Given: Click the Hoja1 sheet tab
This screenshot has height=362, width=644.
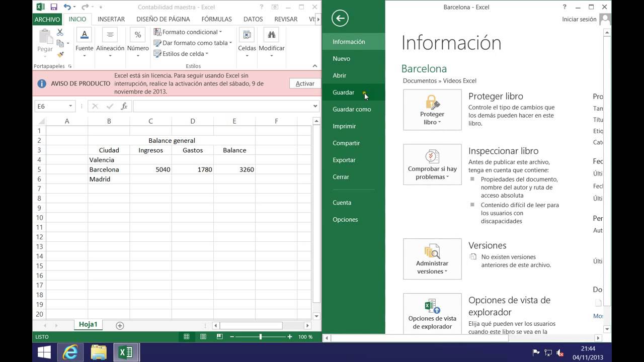Looking at the screenshot, I should click(x=88, y=324).
